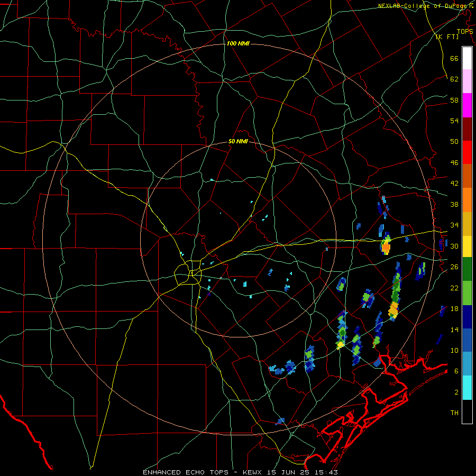Click the 15:43 time stamp
Viewport: 476px width, 476px height.
[x=326, y=472]
